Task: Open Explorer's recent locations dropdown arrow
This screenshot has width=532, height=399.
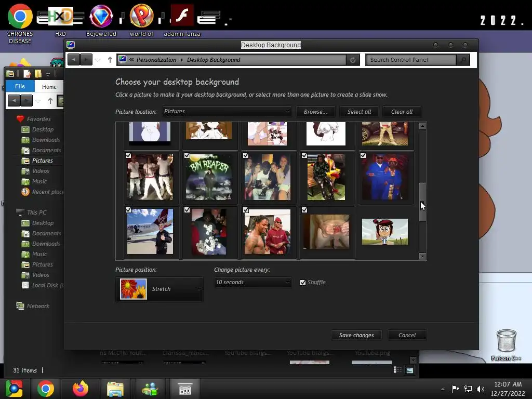Action: pyautogui.click(x=38, y=101)
